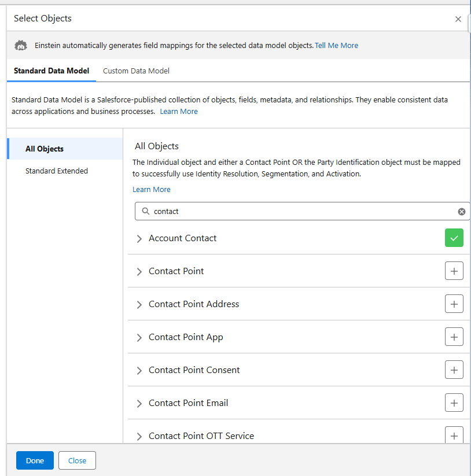Expand the Contact Point row
The image size is (471, 476).
[x=139, y=271]
